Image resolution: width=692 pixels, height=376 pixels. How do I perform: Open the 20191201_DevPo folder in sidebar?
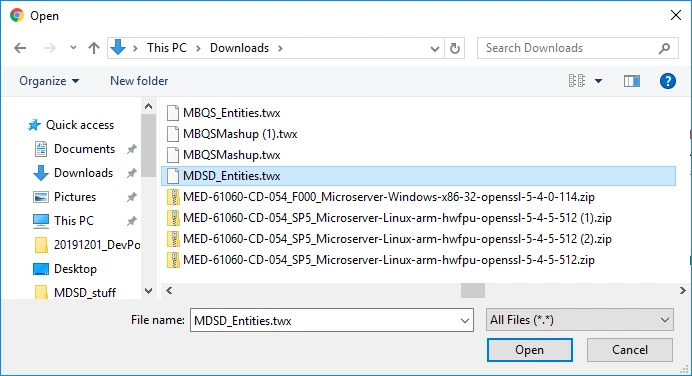point(87,244)
